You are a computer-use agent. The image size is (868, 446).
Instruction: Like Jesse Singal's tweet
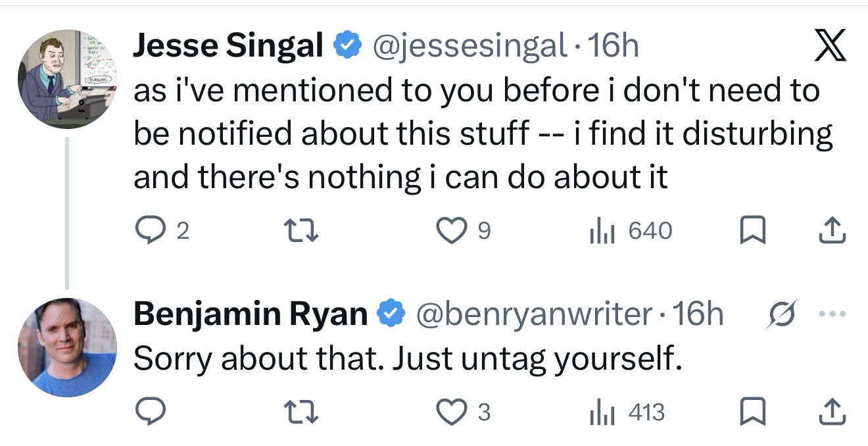click(x=451, y=230)
